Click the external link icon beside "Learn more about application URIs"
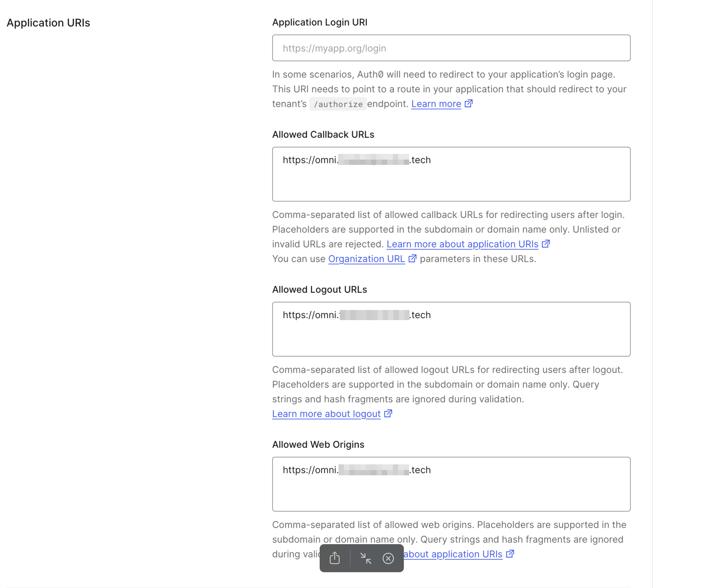Screen dimensions: 713x588 click(546, 244)
